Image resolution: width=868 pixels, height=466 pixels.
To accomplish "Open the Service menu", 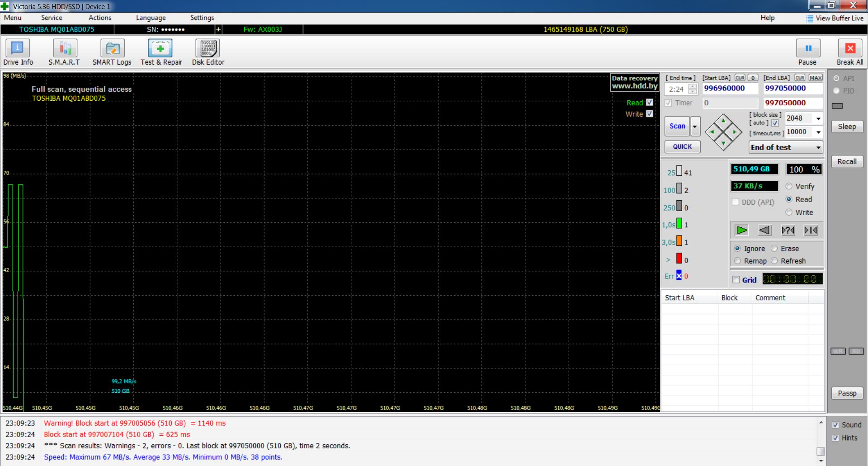I will click(x=52, y=18).
